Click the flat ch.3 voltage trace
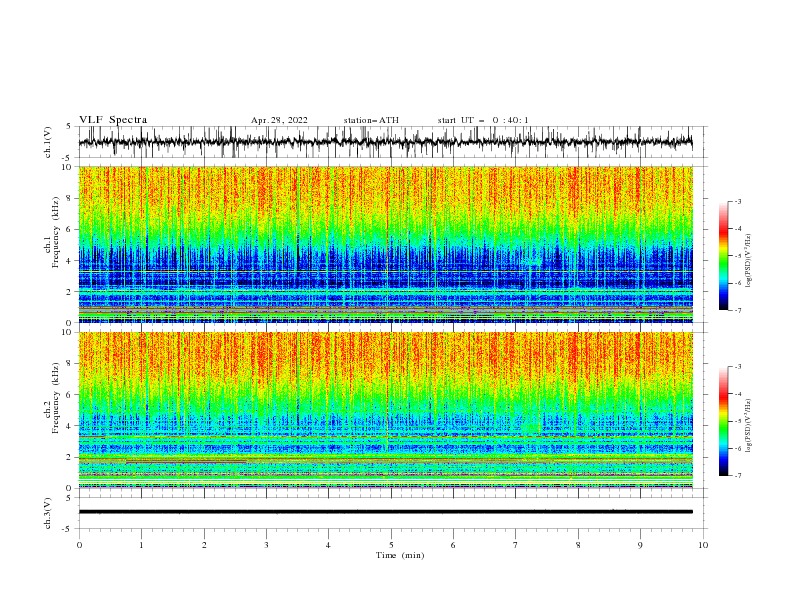The image size is (792, 612). pyautogui.click(x=385, y=512)
